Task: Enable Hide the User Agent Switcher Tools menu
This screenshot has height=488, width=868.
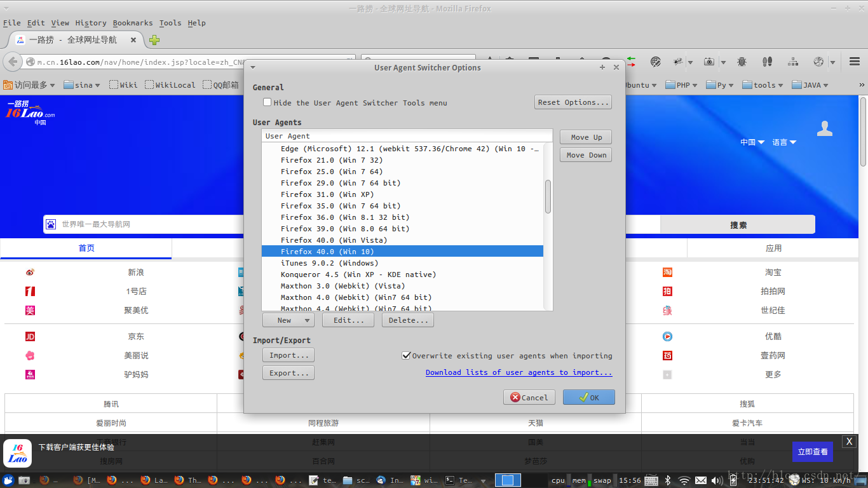Action: [268, 102]
